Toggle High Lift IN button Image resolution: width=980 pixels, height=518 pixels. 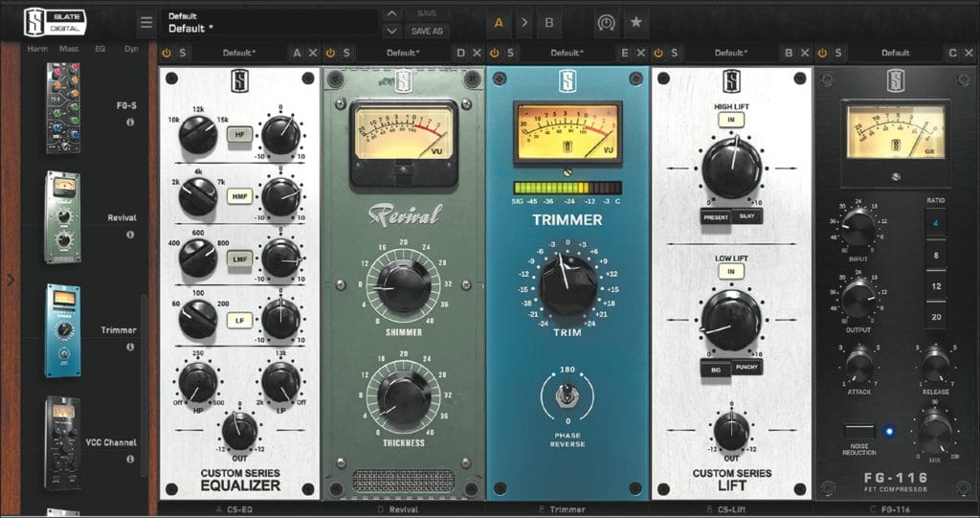[x=730, y=120]
